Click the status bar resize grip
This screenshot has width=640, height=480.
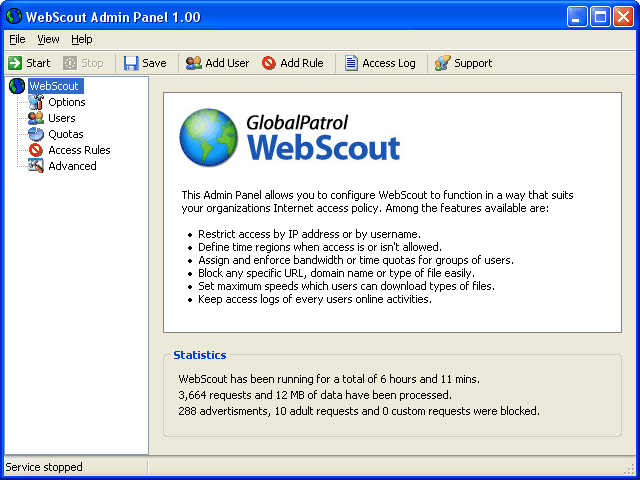[x=629, y=469]
